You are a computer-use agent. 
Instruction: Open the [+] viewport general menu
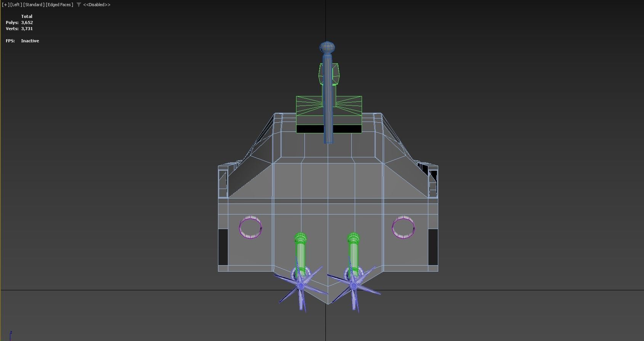point(5,5)
